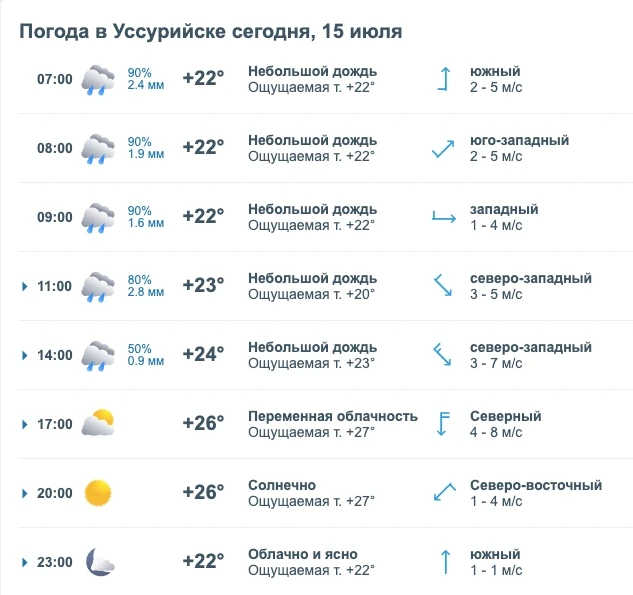The height and width of the screenshot is (595, 633).
Task: Click the southwest wind arrow at 08:00
Action: click(x=443, y=149)
